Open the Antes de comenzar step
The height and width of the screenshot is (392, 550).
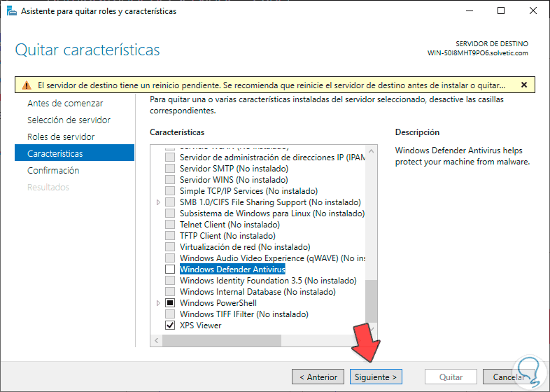65,104
